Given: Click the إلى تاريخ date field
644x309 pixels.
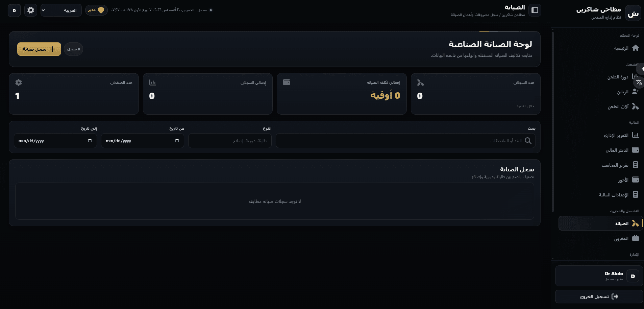Looking at the screenshot, I should [x=55, y=141].
